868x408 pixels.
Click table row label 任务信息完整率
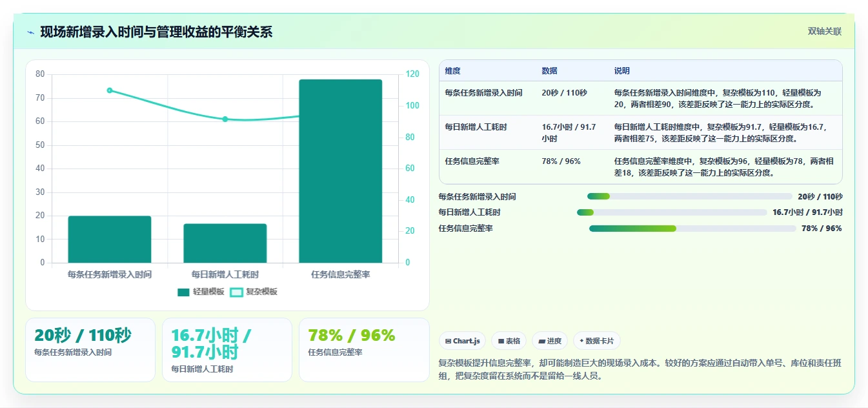tap(472, 161)
